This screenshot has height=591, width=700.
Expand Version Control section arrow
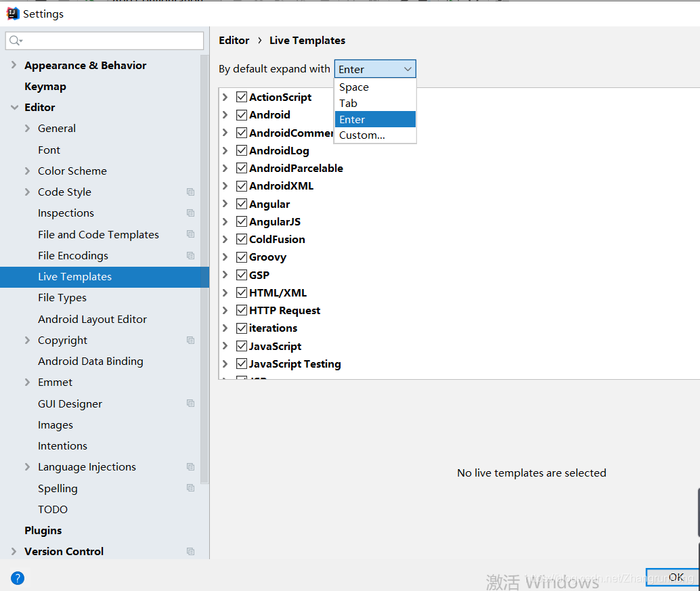(x=14, y=551)
